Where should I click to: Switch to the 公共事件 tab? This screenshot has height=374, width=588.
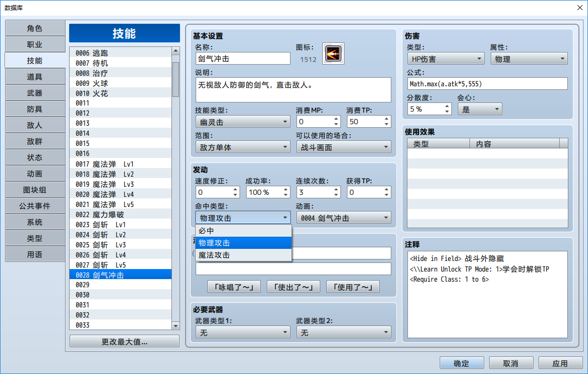[x=35, y=206]
